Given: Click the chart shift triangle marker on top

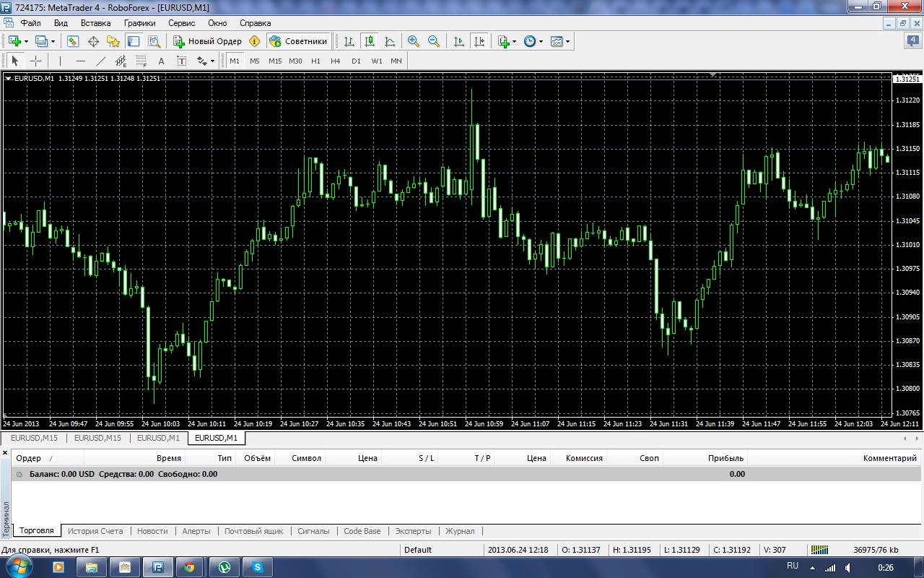Looking at the screenshot, I should (x=713, y=74).
